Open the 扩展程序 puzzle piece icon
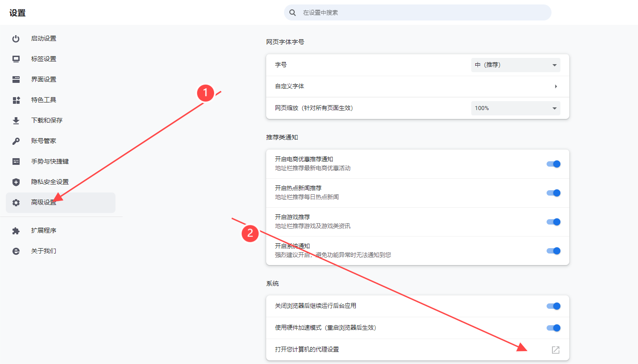 [x=16, y=230]
